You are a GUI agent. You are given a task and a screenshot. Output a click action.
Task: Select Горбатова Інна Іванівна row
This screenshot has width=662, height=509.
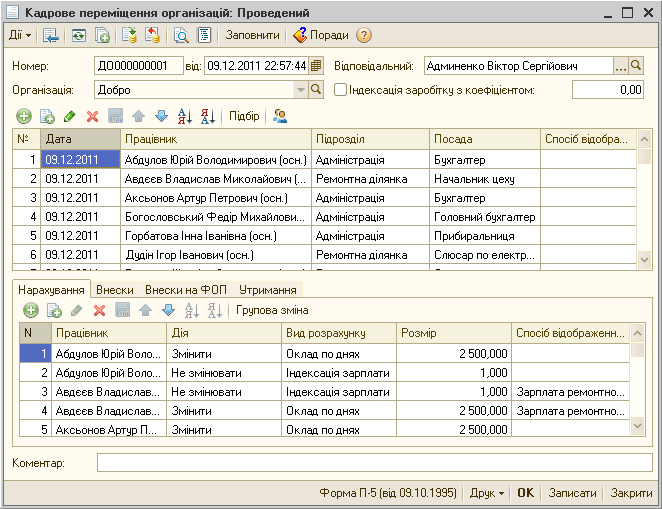(x=324, y=236)
